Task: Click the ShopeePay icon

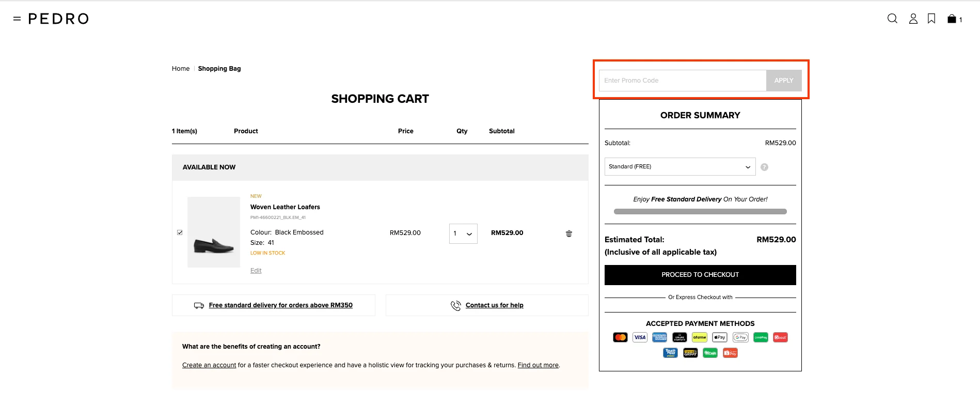Action: (x=730, y=353)
